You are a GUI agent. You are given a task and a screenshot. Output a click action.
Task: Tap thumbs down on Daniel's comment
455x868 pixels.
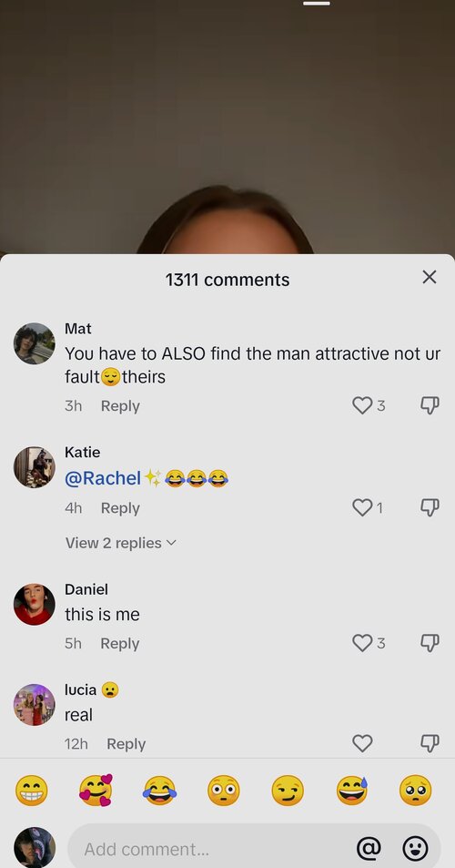point(430,643)
